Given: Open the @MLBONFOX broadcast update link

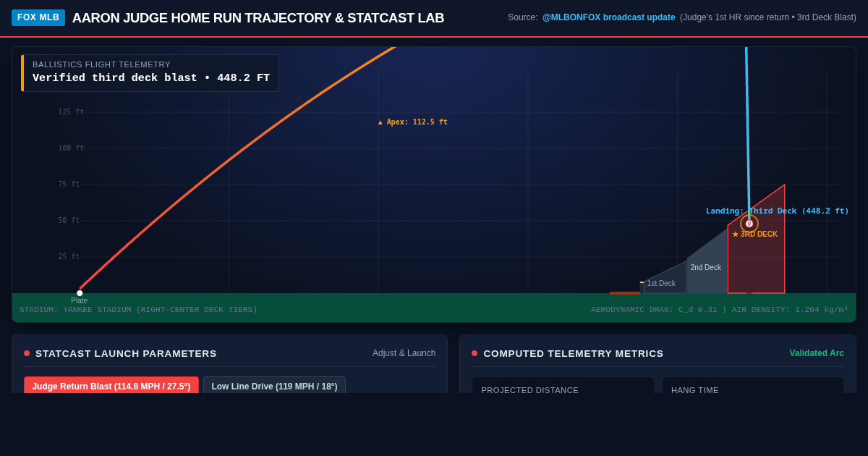Looking at the screenshot, I should pos(608,17).
